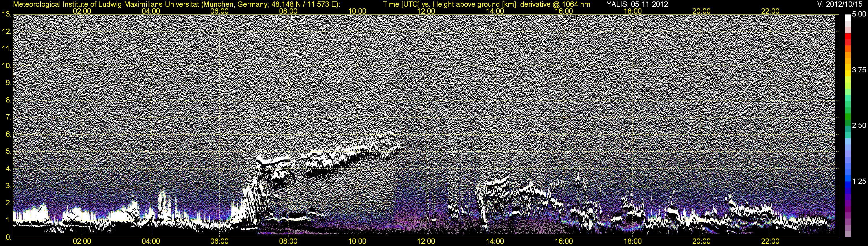Click the 'YALIS: 05-11-2012' date label
Screen dimensions: 868x246
637,4
